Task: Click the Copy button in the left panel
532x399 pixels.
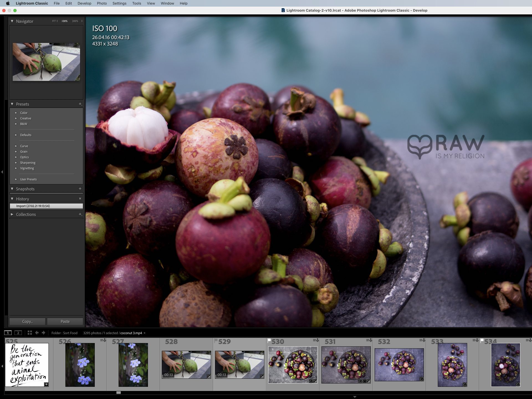Action: [27, 321]
